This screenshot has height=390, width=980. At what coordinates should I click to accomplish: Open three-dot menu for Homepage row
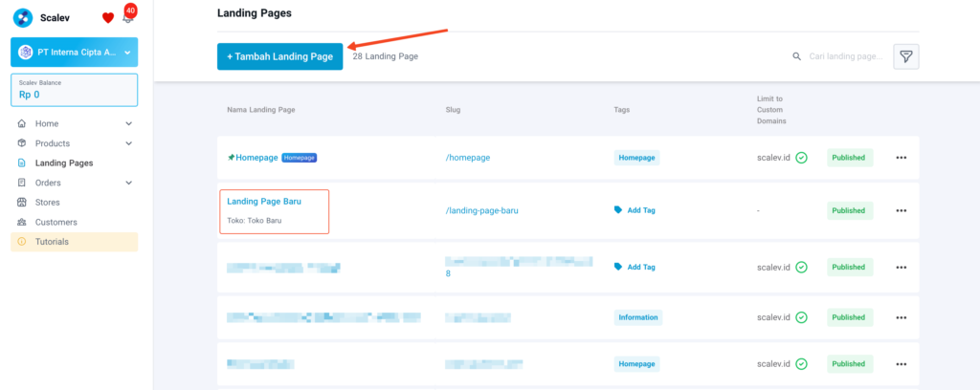coord(902,158)
